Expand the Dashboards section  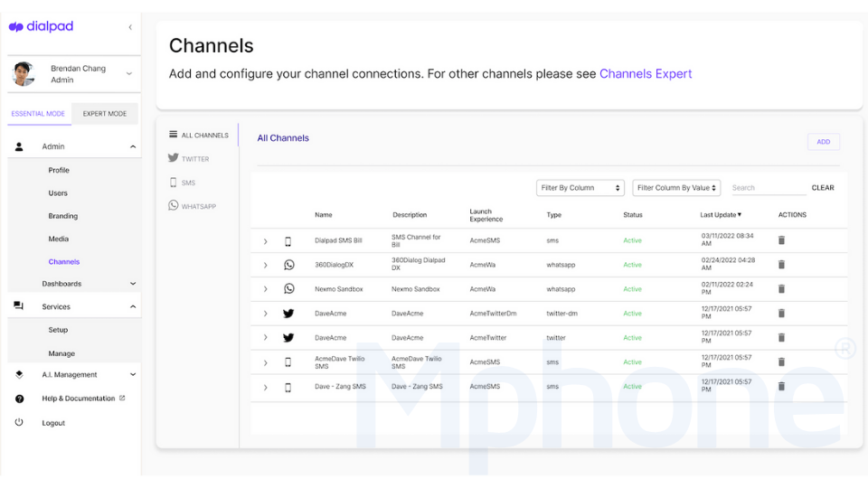(x=133, y=284)
